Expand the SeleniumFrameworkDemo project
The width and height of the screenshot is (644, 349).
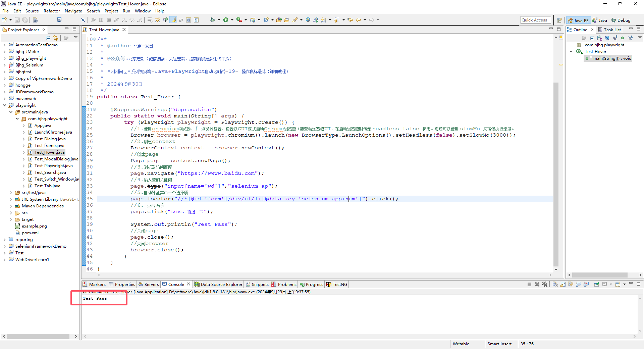(4, 246)
